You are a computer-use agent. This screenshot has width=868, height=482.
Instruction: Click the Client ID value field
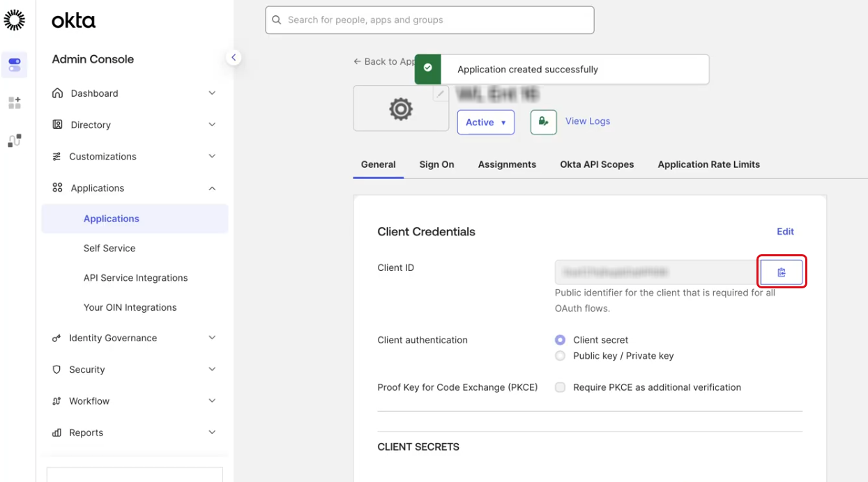pos(657,272)
